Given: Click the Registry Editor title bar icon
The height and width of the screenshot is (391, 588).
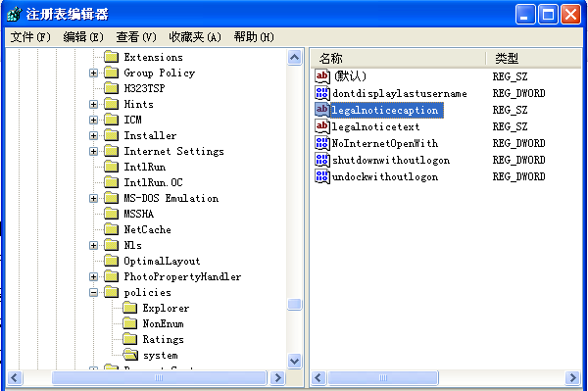Looking at the screenshot, I should point(15,14).
